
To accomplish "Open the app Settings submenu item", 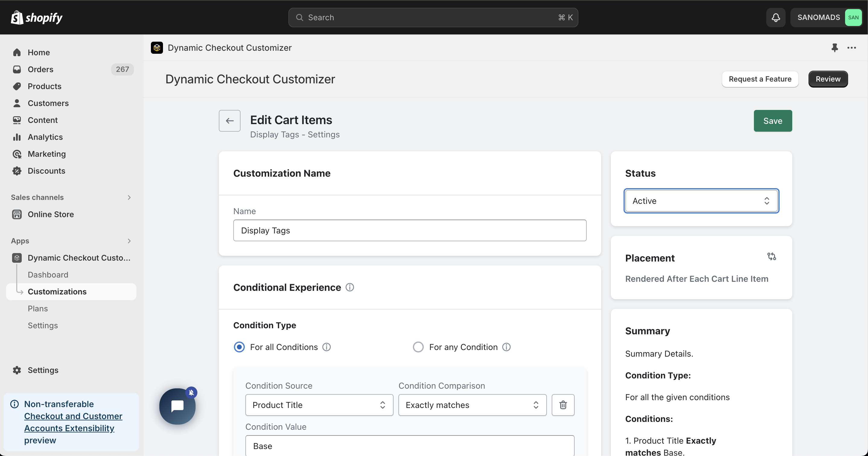I will (x=43, y=325).
